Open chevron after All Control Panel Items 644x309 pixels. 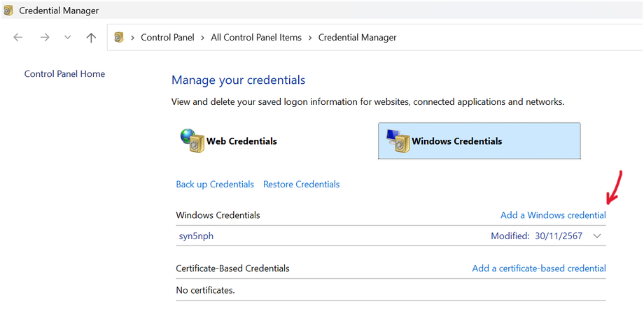[310, 38]
